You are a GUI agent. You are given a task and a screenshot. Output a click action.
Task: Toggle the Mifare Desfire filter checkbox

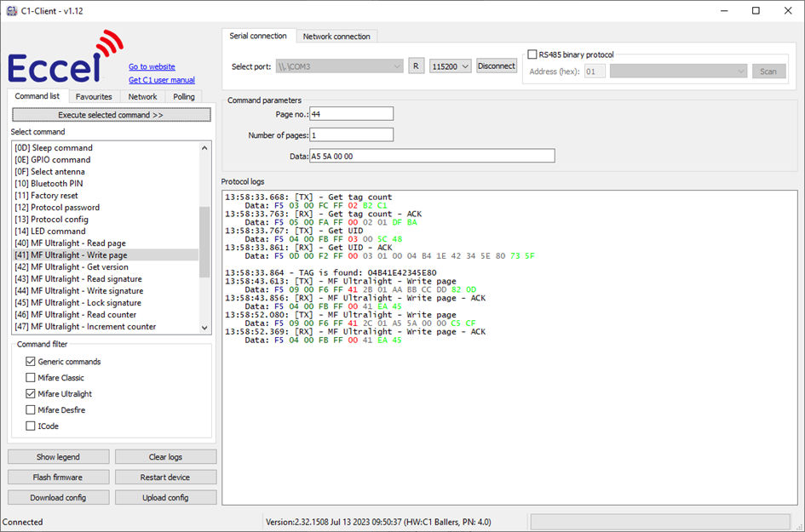tap(31, 410)
